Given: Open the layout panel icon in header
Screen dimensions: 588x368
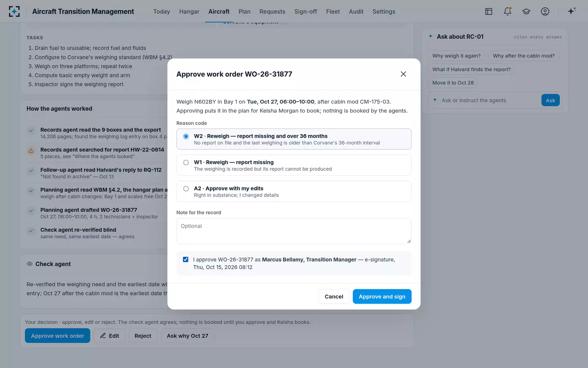Looking at the screenshot, I should point(489,11).
